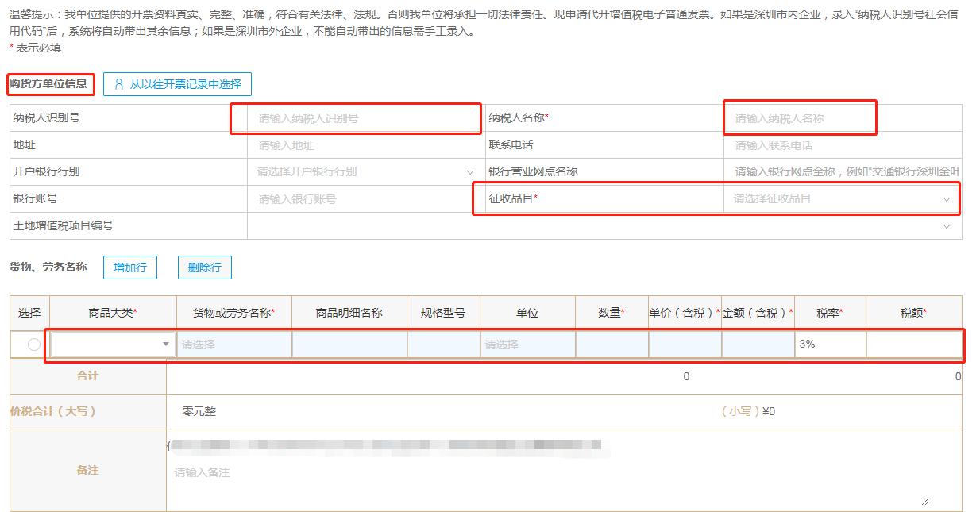Click the person icon beside 从以往开票记录中选择
This screenshot has height=512, width=980.
(118, 84)
